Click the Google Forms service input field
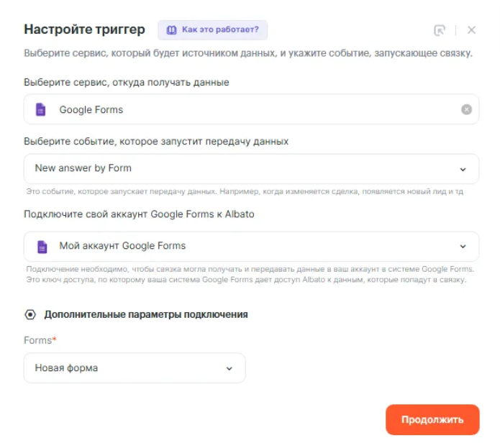Screen dimensions: 500x448 pyautogui.click(x=251, y=109)
